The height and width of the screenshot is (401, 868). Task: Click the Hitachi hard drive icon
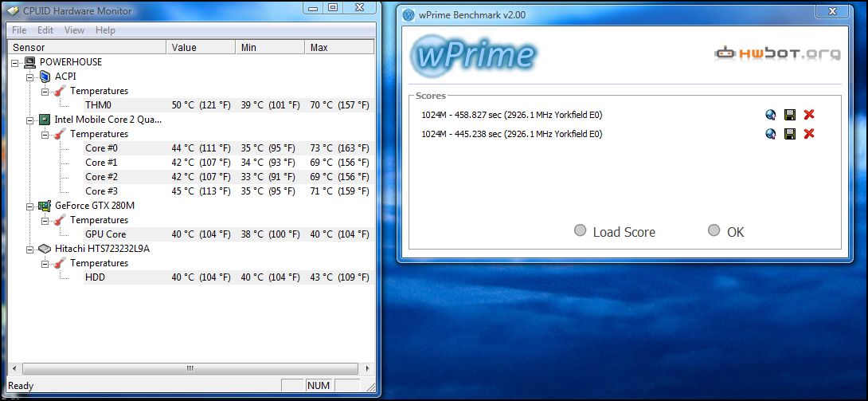(x=45, y=250)
